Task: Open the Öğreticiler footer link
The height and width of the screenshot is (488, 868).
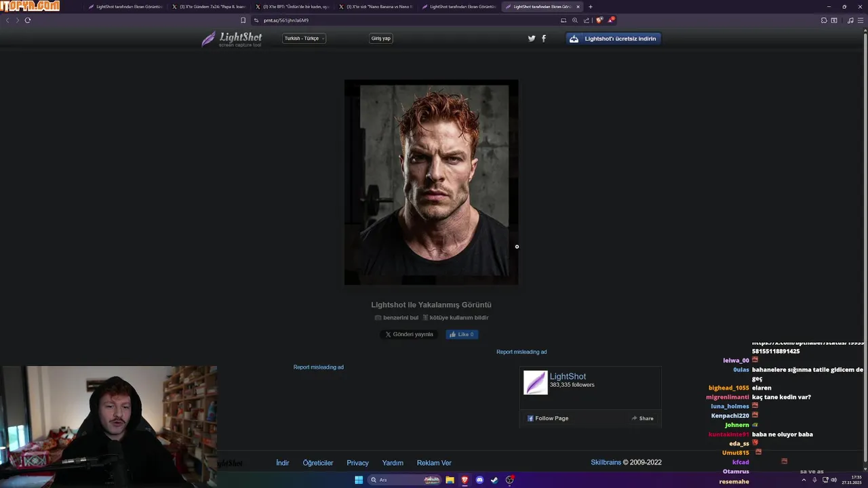Action: click(318, 463)
